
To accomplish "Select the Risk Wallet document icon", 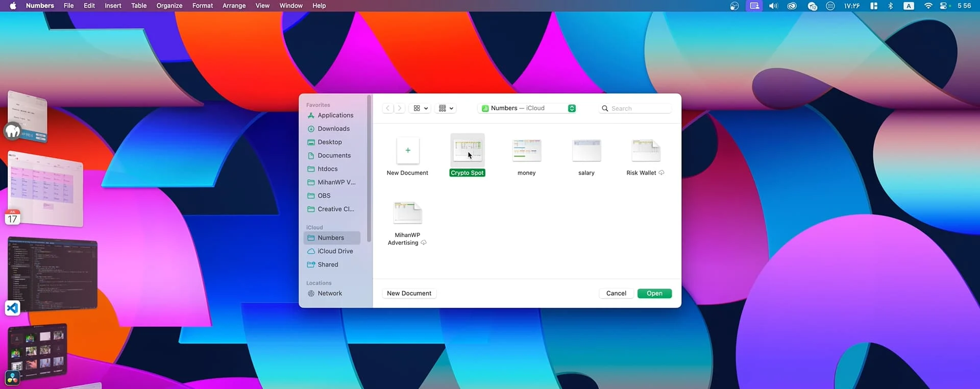I will pos(646,150).
